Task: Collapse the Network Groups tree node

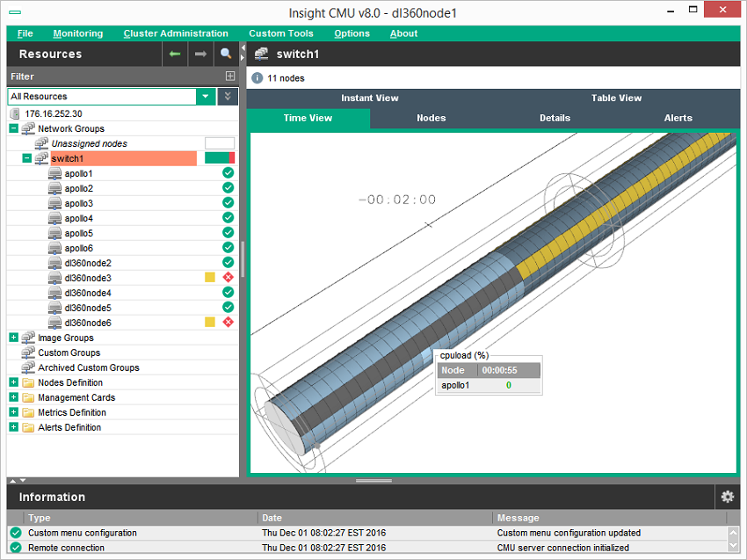Action: 13,128
